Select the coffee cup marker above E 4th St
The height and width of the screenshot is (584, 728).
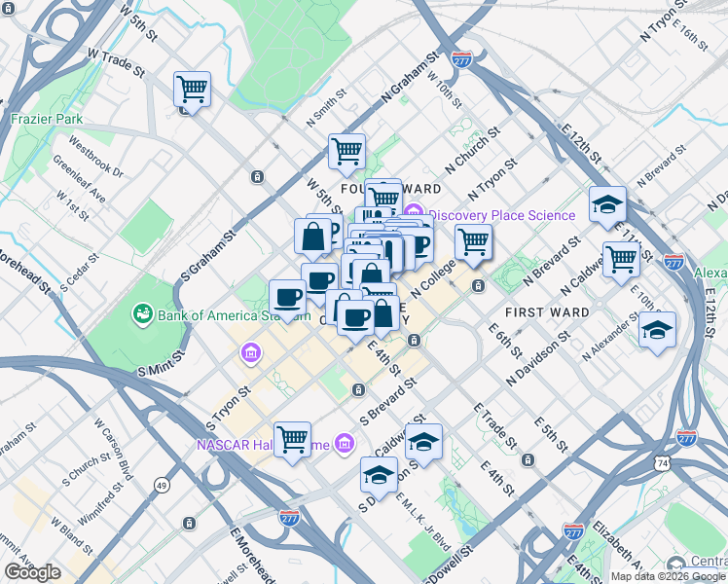coord(355,319)
